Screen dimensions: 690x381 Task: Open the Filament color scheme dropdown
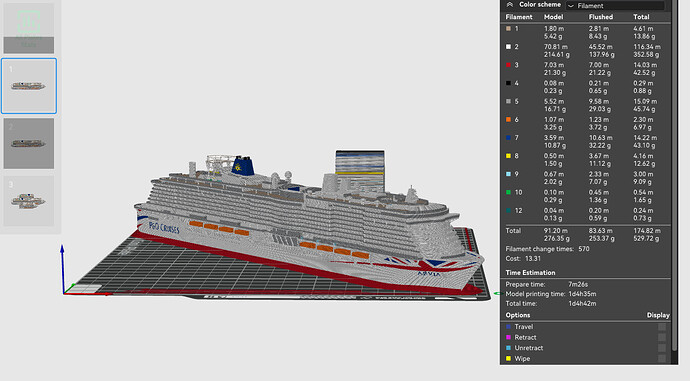tap(615, 5)
